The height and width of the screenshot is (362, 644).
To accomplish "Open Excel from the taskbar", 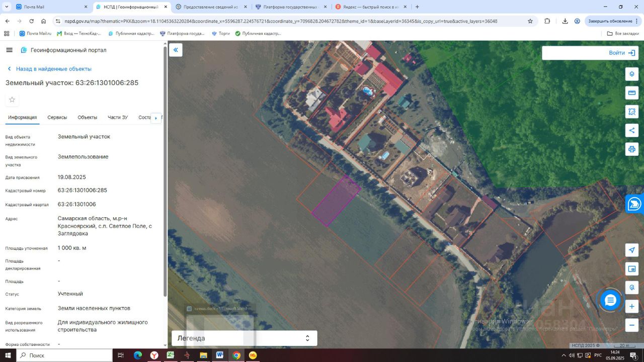I will (171, 355).
